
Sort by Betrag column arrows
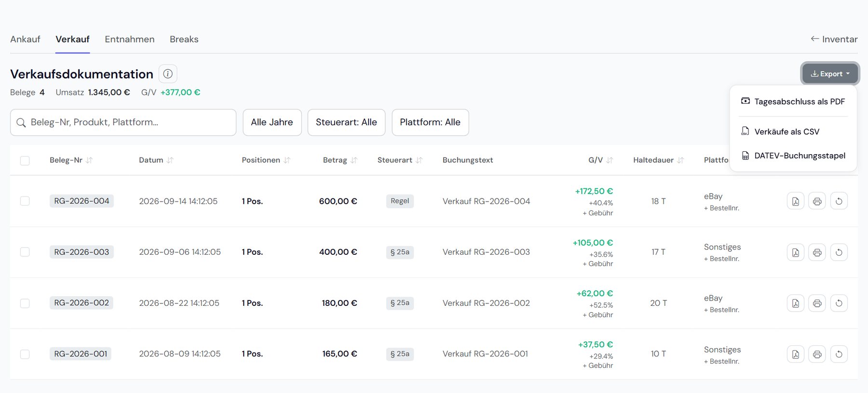point(354,160)
